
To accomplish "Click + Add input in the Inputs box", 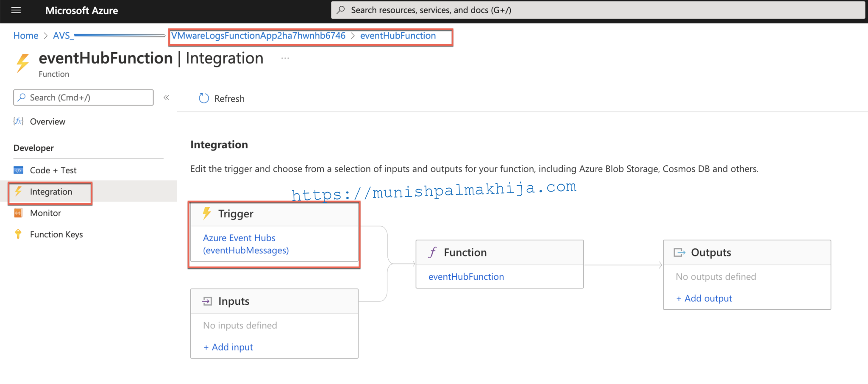I will click(228, 347).
